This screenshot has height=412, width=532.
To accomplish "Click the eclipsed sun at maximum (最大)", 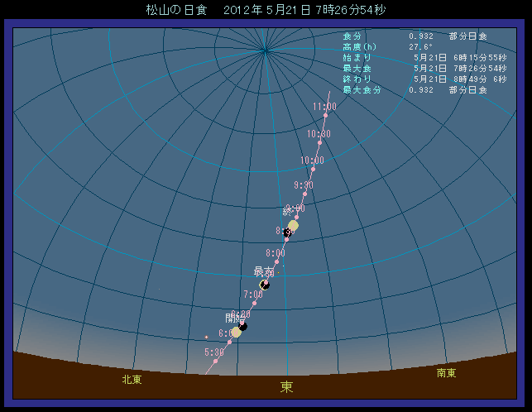I will [265, 285].
